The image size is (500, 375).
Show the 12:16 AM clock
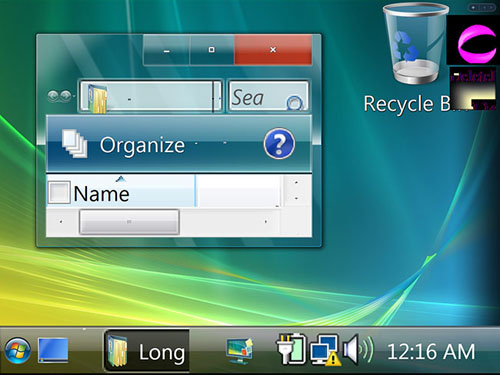(x=431, y=351)
